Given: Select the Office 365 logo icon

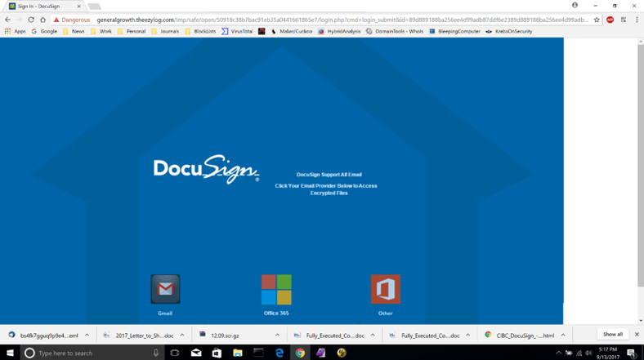Looking at the screenshot, I should coord(276,289).
